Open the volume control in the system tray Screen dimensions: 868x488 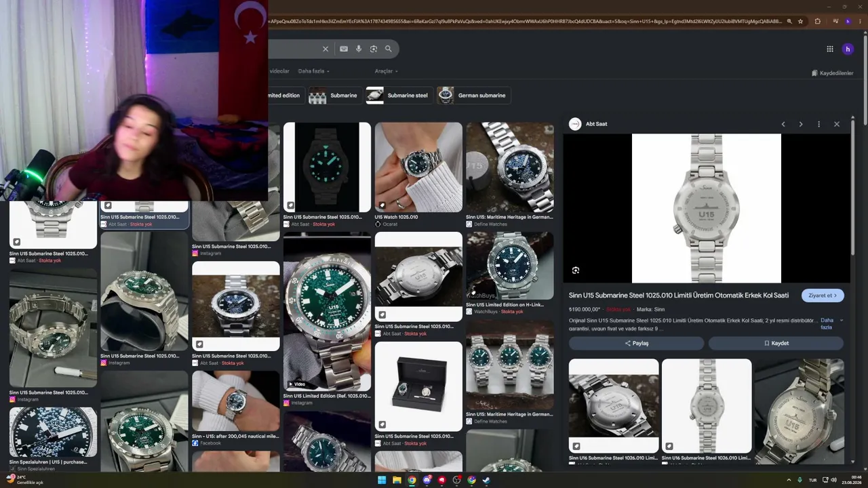[833, 480]
